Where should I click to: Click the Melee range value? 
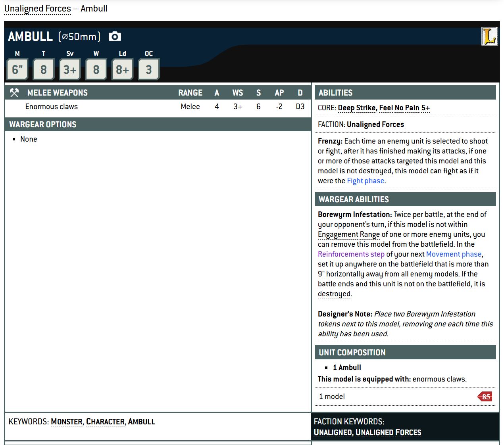[190, 107]
